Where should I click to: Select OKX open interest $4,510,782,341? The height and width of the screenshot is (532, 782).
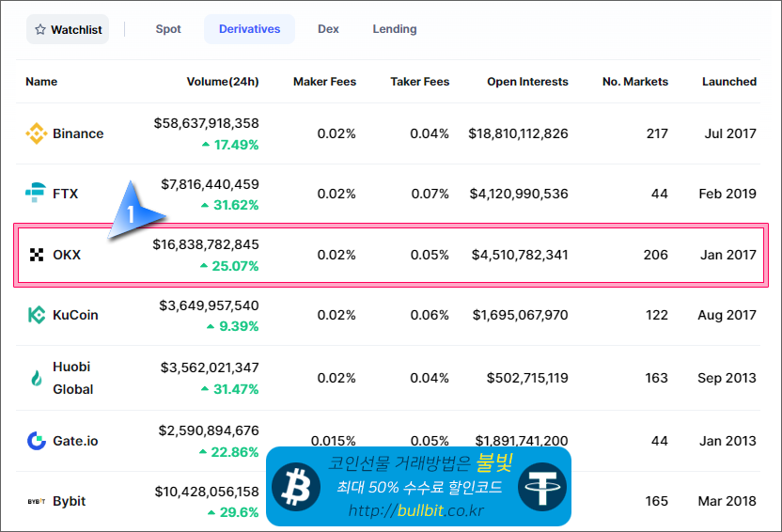tap(520, 255)
